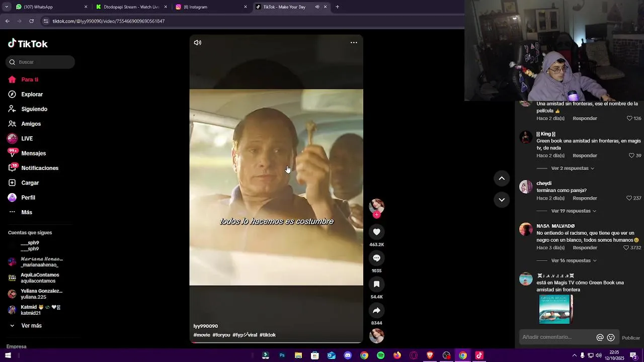Open the video's three-dot options menu
Screen dimensions: 644x362
354,43
